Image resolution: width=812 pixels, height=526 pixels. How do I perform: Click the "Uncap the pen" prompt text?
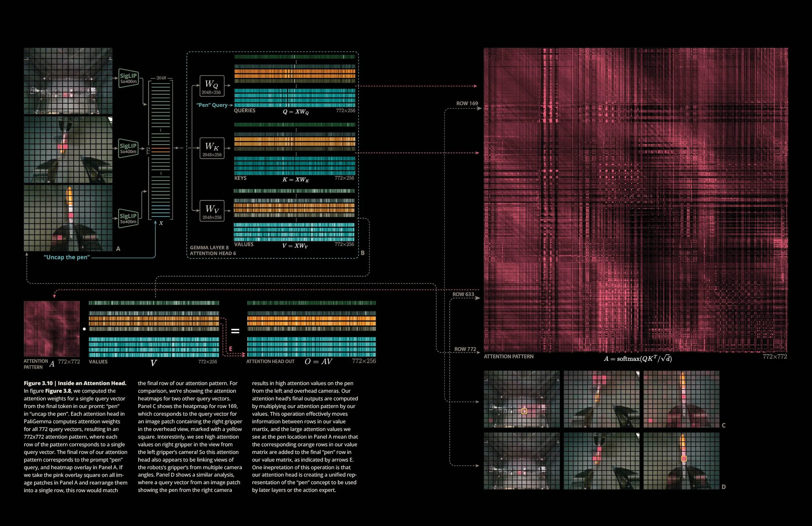pos(67,257)
